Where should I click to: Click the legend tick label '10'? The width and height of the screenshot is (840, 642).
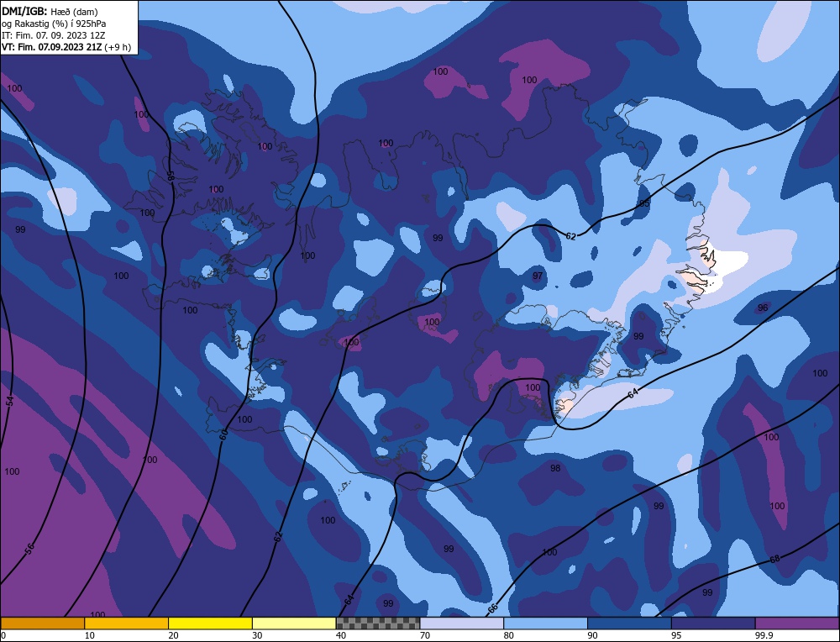(x=90, y=635)
